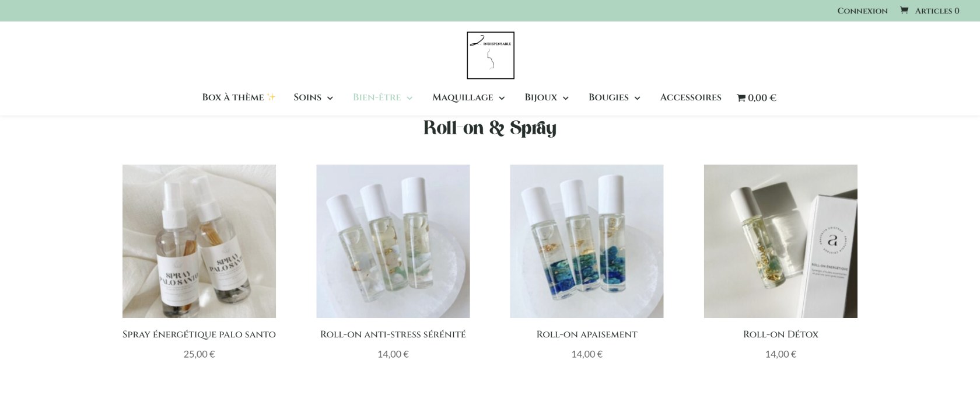
Task: Click the Connexion link
Action: tap(862, 11)
